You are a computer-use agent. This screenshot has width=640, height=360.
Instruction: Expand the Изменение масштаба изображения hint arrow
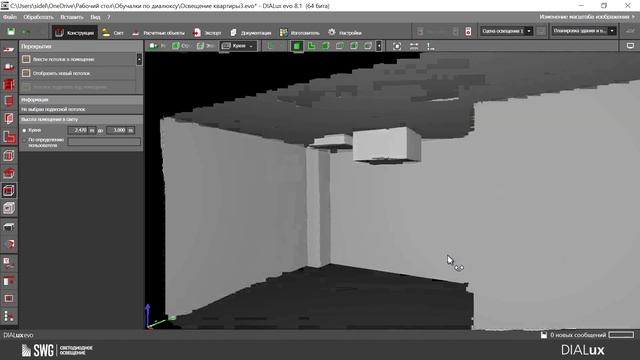633,17
